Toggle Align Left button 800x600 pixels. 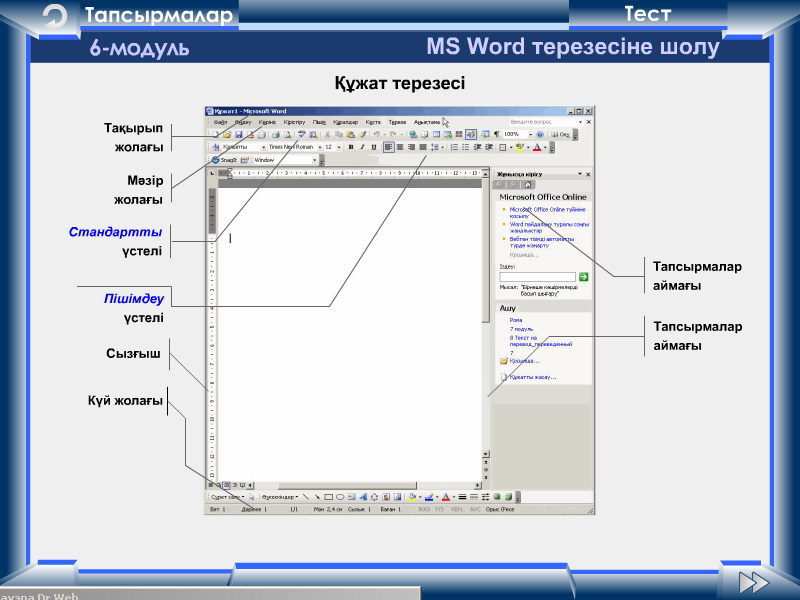388,147
